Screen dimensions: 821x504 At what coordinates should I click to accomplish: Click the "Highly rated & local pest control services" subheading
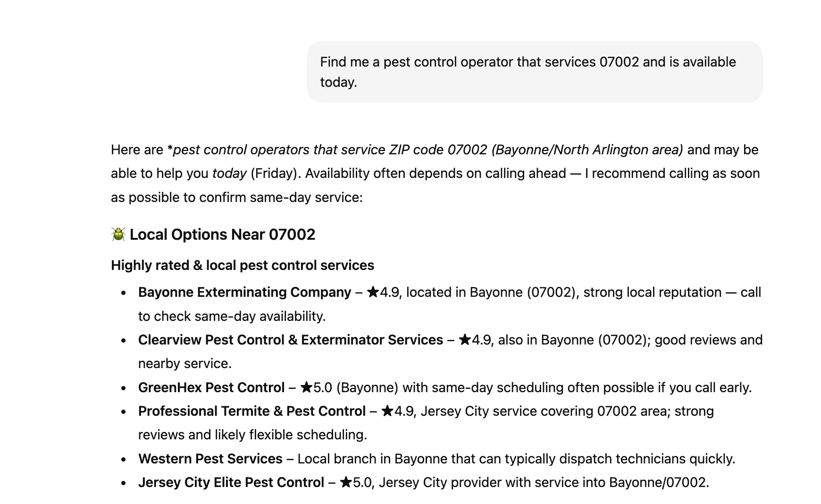tap(242, 265)
